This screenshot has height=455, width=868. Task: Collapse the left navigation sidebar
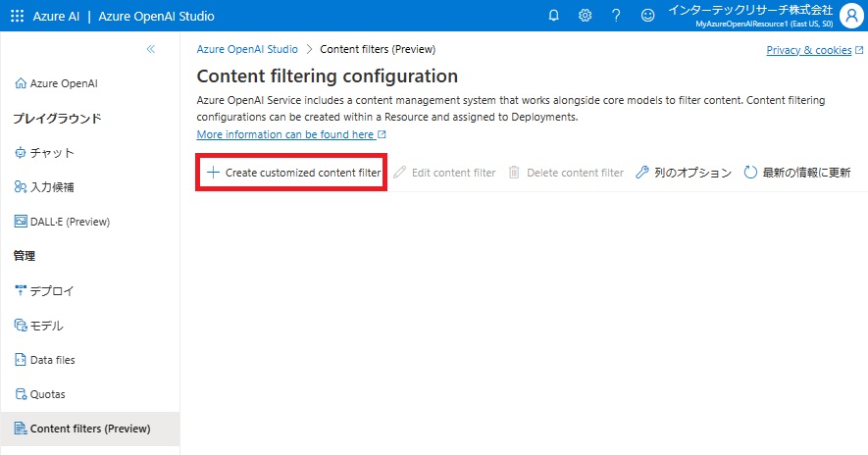point(150,49)
